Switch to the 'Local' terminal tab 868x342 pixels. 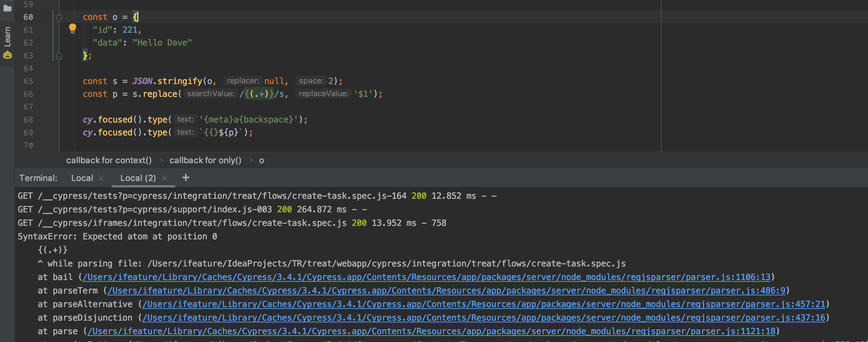[82, 178]
